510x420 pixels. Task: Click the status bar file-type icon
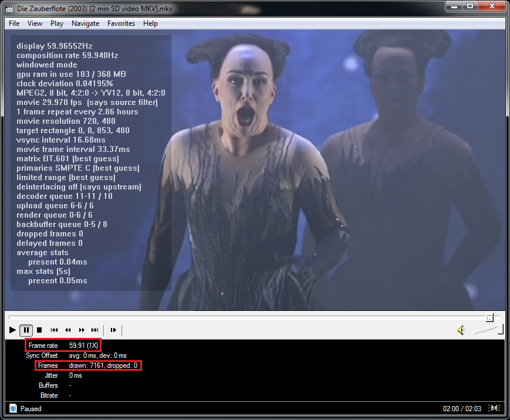pos(13,408)
